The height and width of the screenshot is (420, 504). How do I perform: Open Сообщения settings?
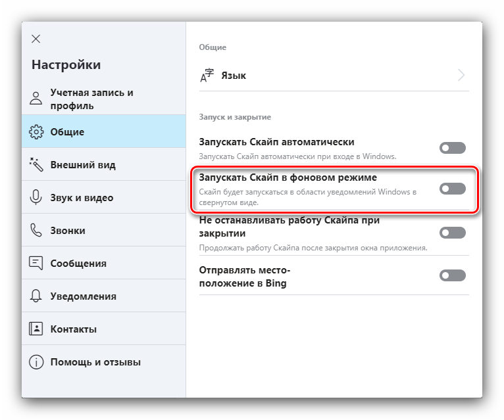(104, 263)
